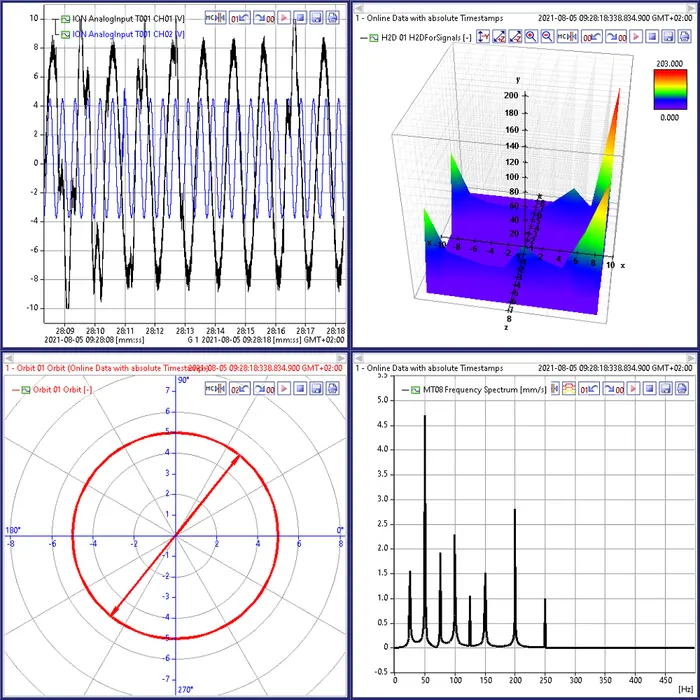The height and width of the screenshot is (700, 700).
Task: Select the H2D 01 H2DForSignals legend label
Action: click(x=426, y=38)
